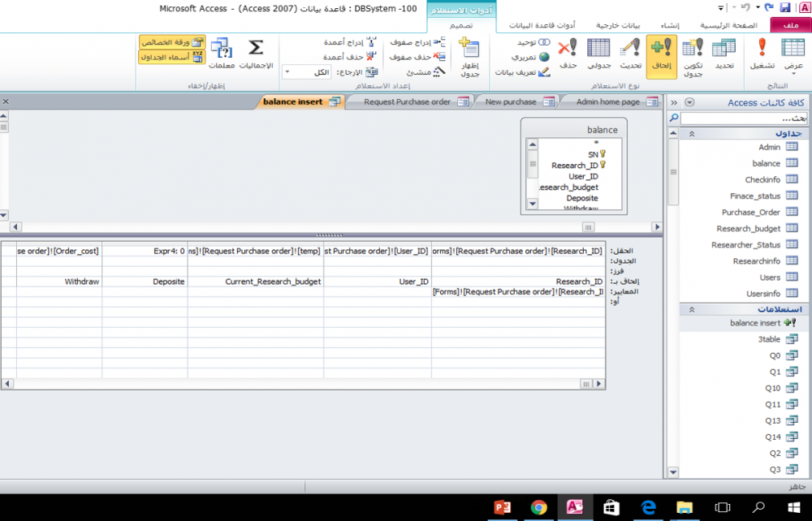Open the Show Table (إظهار جدول) dialog
Screen dimensions: 812x521
tap(469, 57)
